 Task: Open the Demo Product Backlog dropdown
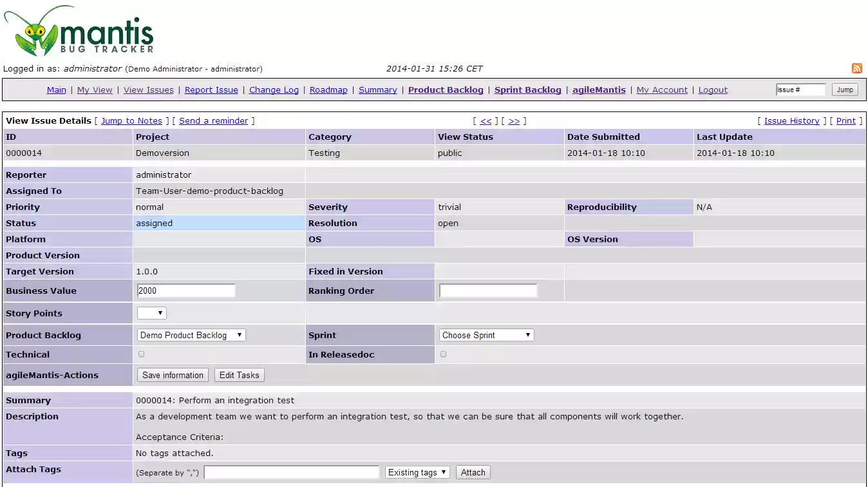coord(191,334)
